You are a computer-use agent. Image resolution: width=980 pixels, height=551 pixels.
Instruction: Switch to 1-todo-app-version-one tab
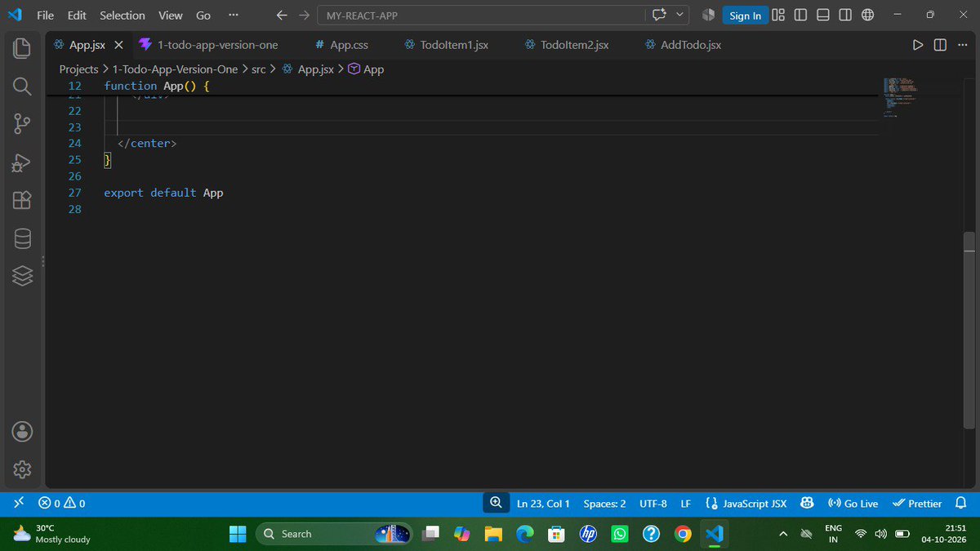[x=216, y=45]
